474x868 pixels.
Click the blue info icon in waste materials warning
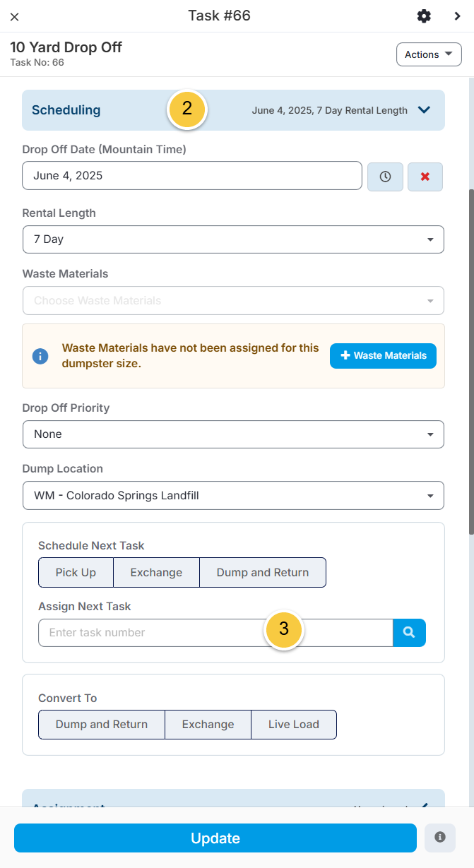click(x=40, y=356)
